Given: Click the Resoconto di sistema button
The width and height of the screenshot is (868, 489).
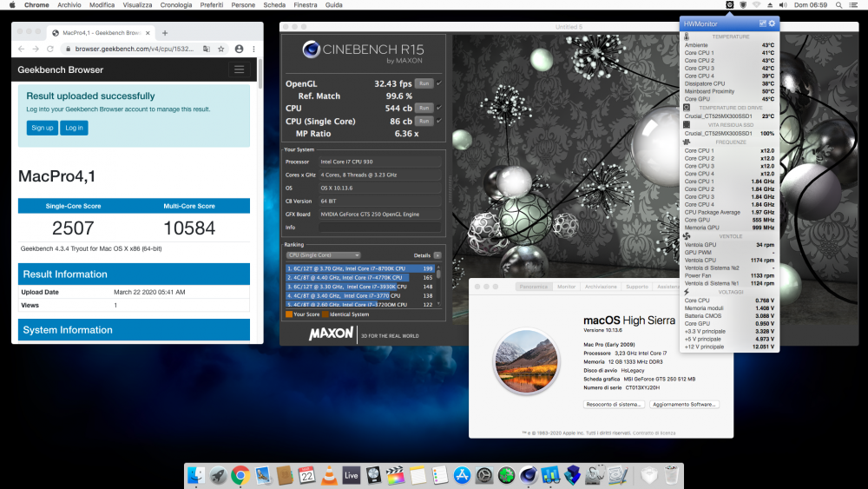Looking at the screenshot, I should click(614, 404).
